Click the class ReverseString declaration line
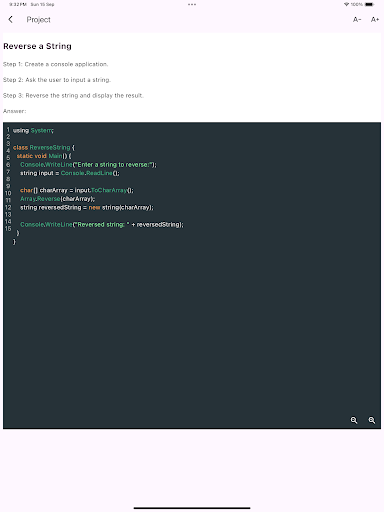The image size is (384, 512). pos(44,147)
